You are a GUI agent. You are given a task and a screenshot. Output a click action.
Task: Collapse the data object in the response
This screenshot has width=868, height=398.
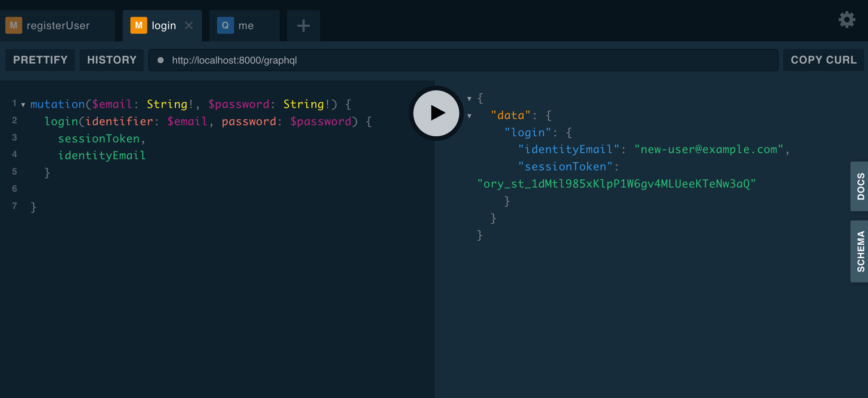(x=470, y=115)
